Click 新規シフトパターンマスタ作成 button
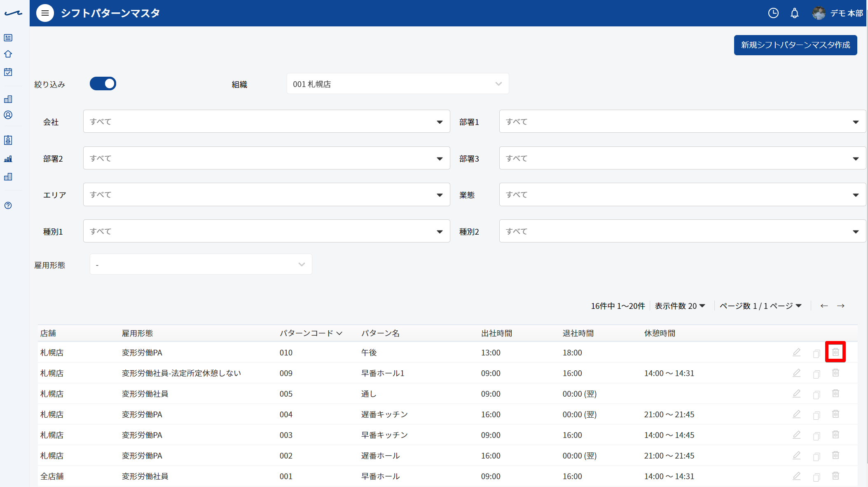 point(795,45)
